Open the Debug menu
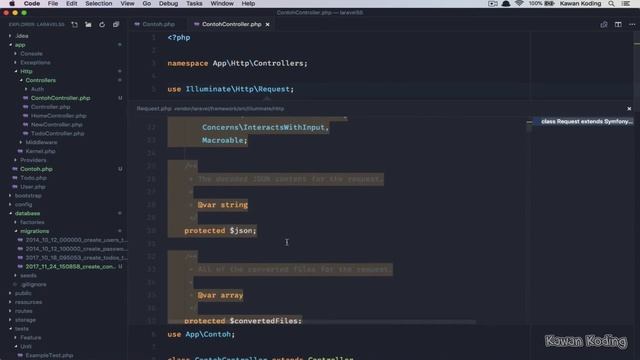 pos(169,4)
